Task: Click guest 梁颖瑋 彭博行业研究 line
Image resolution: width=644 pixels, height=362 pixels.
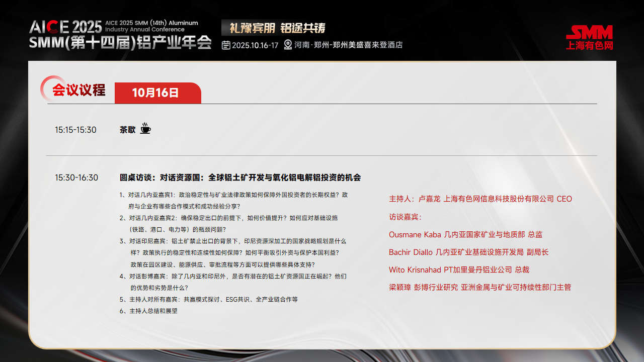Action: pos(480,288)
